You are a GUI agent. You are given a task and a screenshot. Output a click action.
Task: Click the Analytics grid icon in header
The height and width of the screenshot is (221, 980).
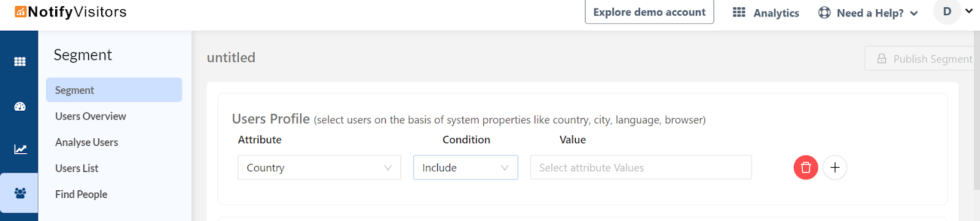point(739,12)
